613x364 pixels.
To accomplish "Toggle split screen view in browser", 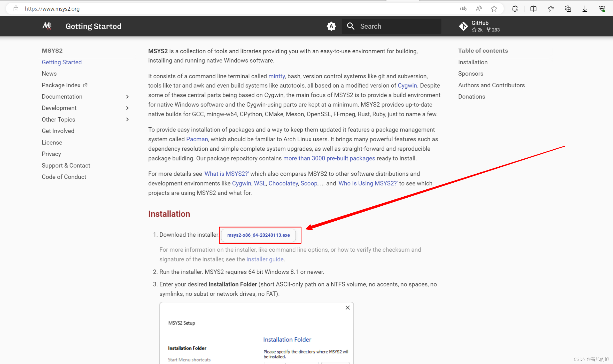I will pyautogui.click(x=533, y=9).
